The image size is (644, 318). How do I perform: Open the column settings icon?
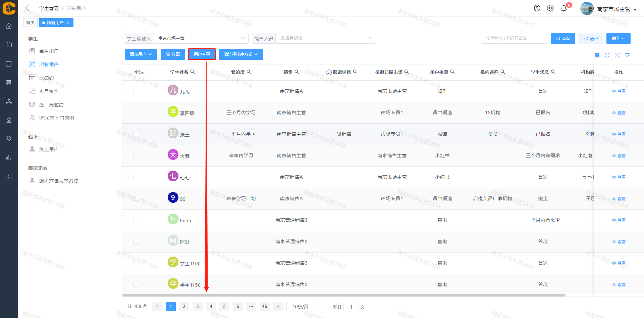pos(627,55)
